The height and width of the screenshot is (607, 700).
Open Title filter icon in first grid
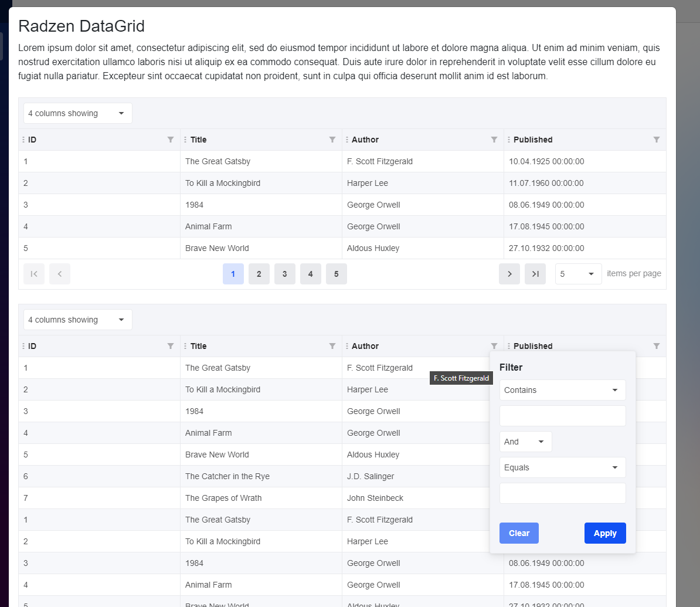(332, 140)
